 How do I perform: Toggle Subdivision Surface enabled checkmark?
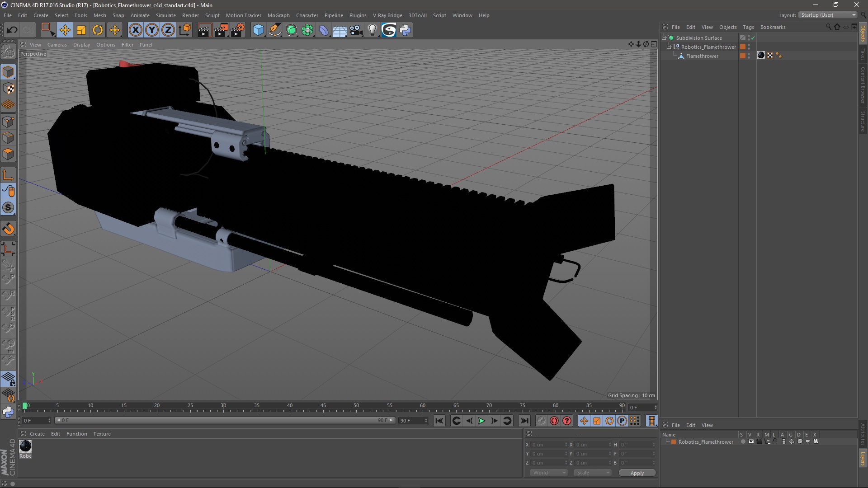pyautogui.click(x=753, y=38)
